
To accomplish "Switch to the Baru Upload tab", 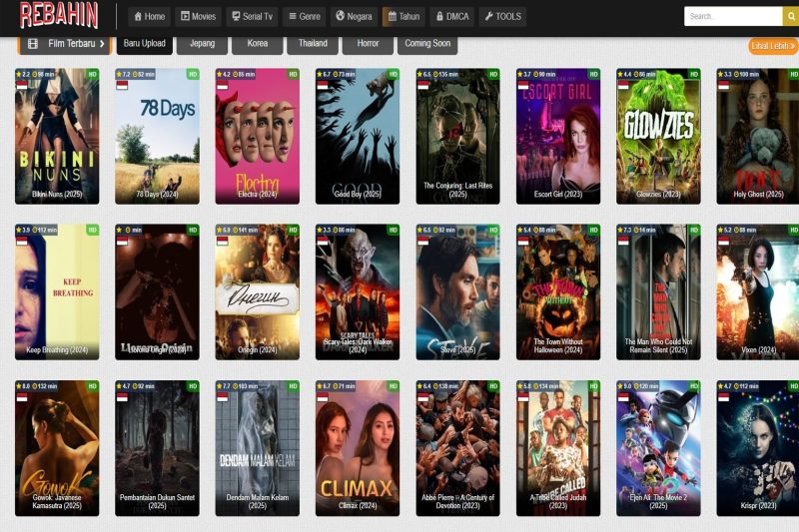I will pyautogui.click(x=143, y=44).
